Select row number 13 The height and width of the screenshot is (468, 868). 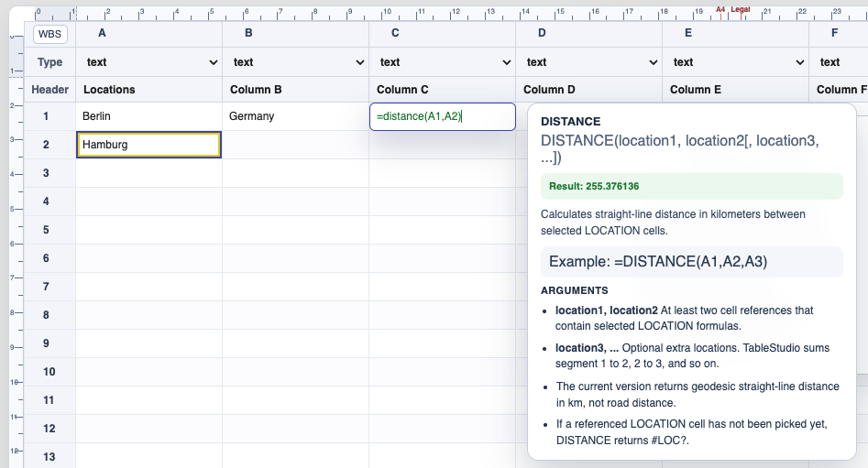click(x=49, y=457)
